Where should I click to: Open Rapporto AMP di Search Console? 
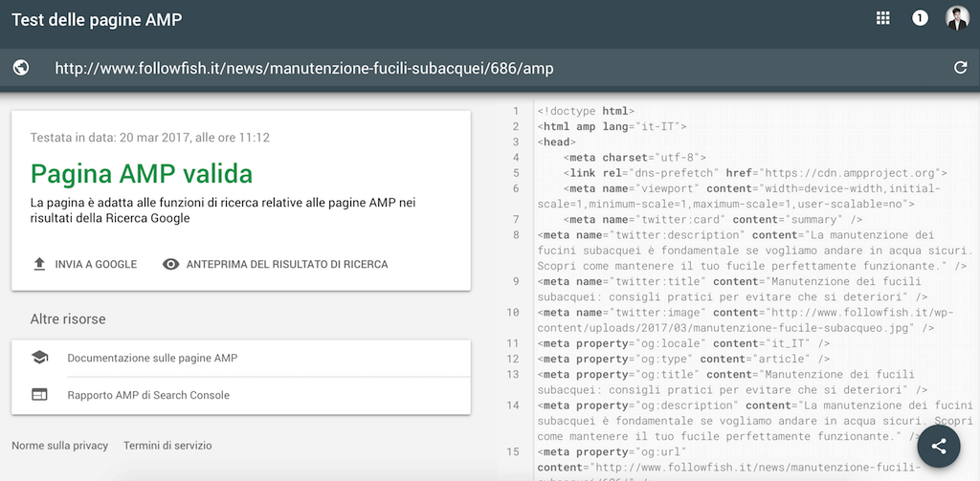click(x=148, y=395)
